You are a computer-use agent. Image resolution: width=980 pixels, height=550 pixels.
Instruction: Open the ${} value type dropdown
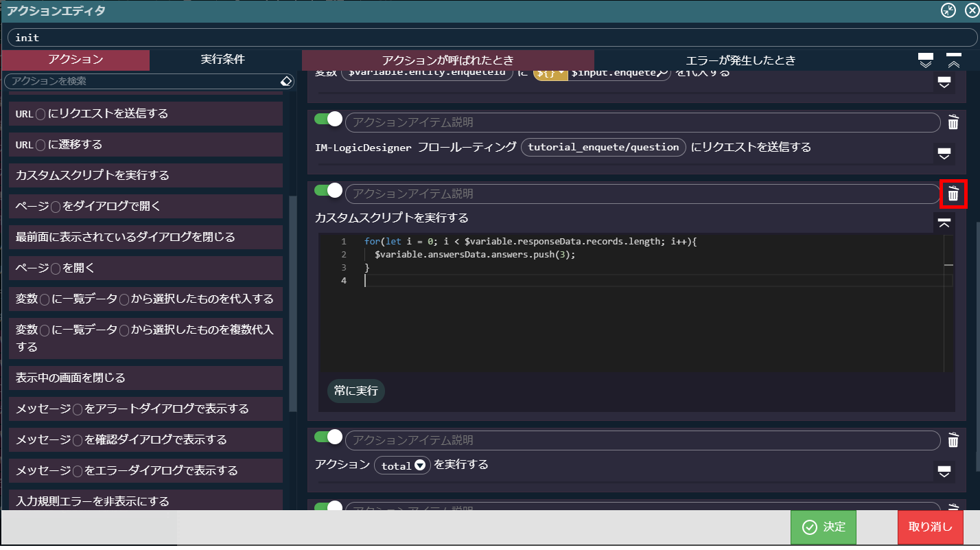[x=550, y=73]
